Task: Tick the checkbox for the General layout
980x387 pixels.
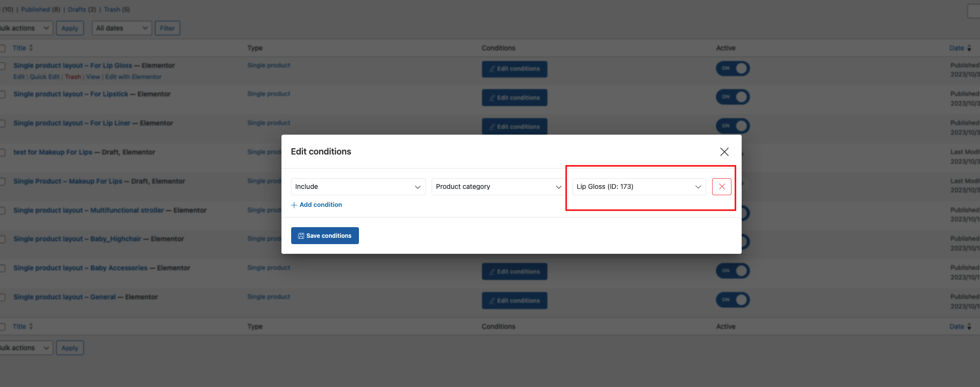Action: tap(2, 297)
